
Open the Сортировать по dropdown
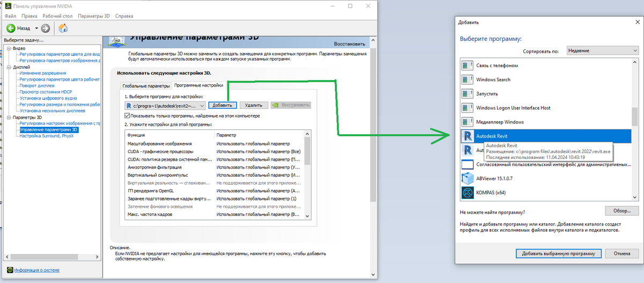[604, 50]
